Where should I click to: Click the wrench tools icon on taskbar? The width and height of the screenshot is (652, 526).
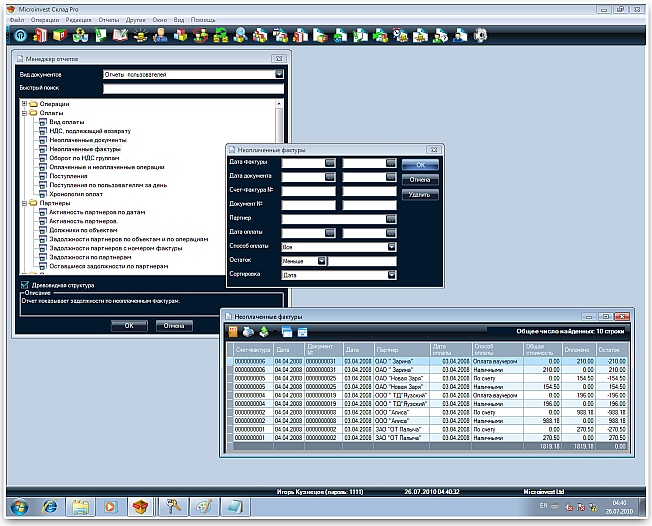click(x=173, y=507)
